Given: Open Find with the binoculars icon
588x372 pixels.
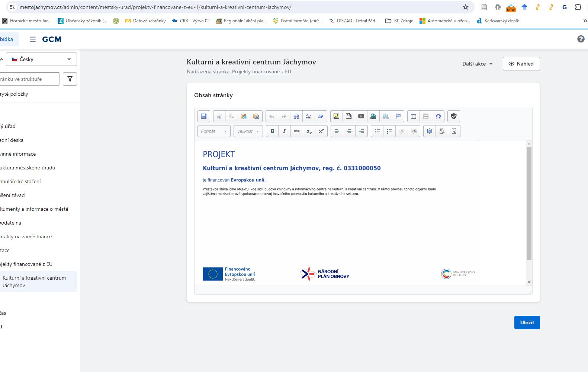Looking at the screenshot, I should (296, 116).
